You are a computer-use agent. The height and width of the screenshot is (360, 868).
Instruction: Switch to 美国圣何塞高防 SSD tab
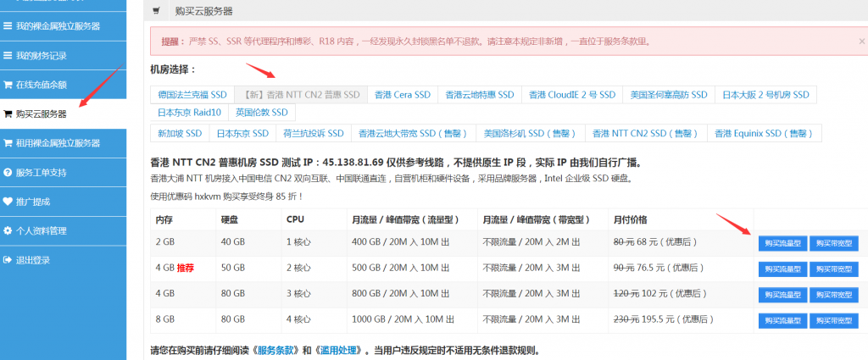click(x=669, y=95)
